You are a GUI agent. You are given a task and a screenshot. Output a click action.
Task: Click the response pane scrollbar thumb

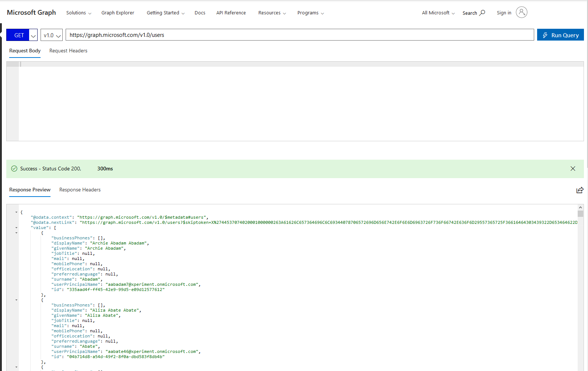[581, 214]
